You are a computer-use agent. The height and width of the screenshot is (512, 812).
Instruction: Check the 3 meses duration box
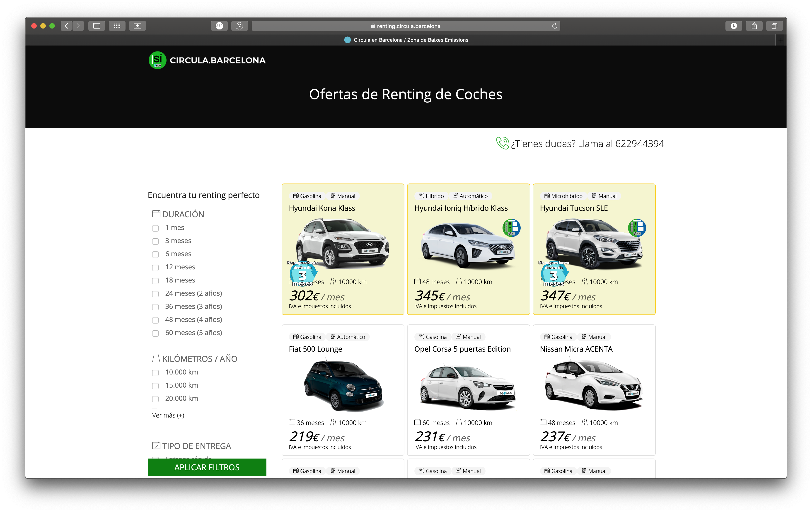[x=155, y=242]
